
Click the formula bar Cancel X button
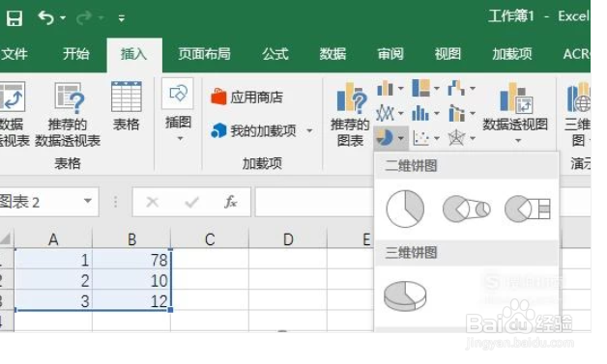point(153,202)
